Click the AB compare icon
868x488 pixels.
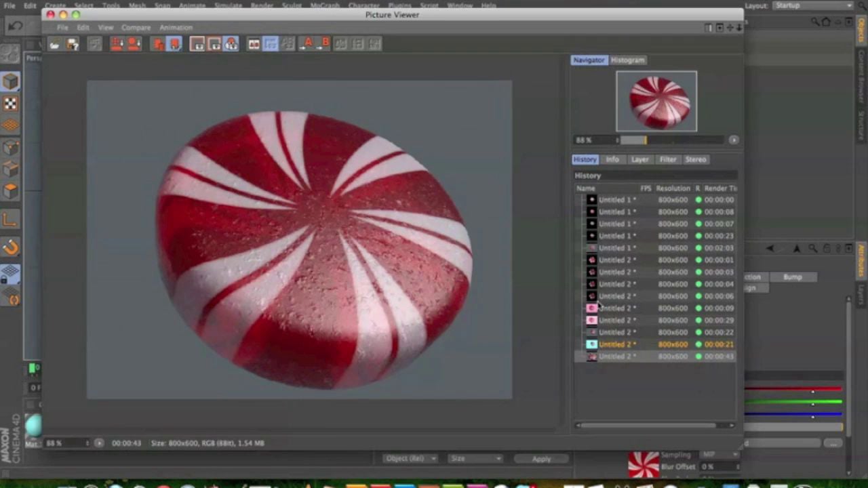[x=254, y=45]
